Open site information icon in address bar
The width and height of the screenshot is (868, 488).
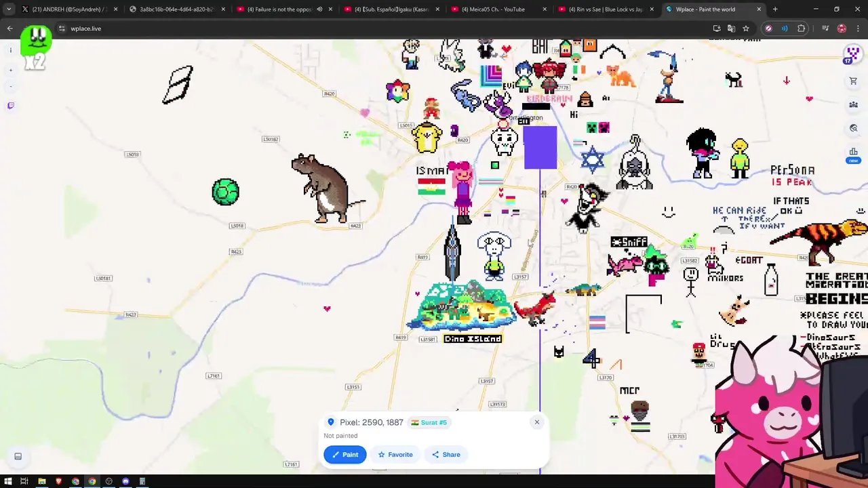pyautogui.click(x=62, y=28)
